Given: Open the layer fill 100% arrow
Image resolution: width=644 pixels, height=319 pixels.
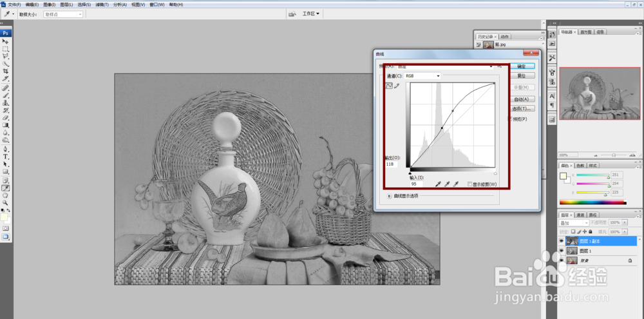Looking at the screenshot, I should 625,232.
